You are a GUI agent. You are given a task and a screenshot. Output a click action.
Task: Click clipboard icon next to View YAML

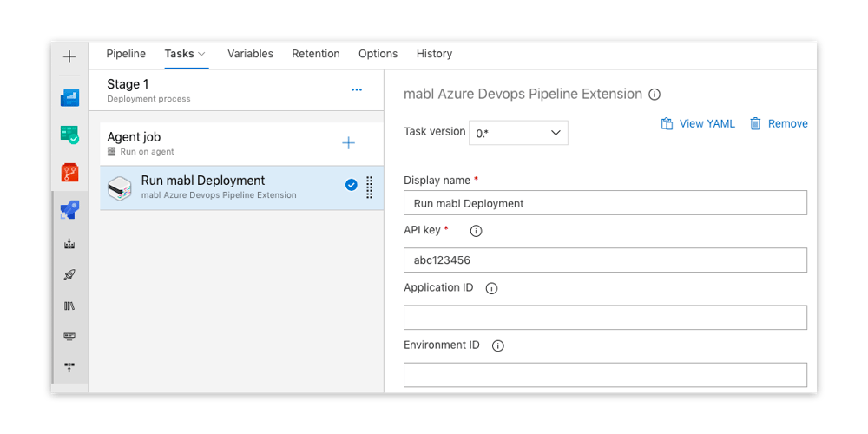tap(667, 123)
